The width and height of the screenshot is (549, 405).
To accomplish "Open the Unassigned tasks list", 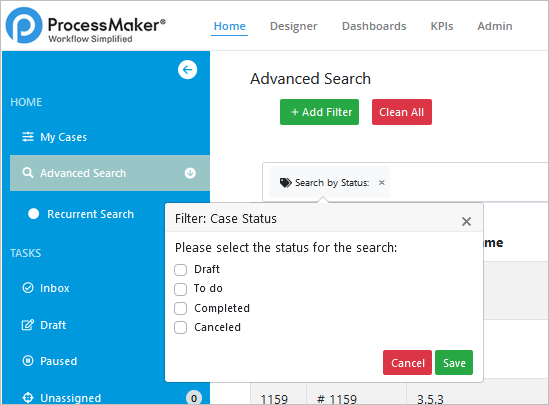I will click(62, 398).
